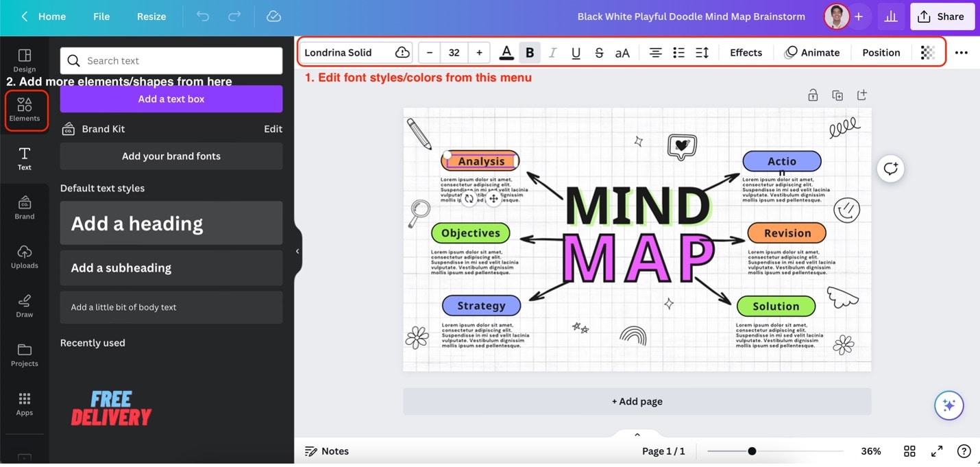Click the Add a text box button

pyautogui.click(x=171, y=99)
